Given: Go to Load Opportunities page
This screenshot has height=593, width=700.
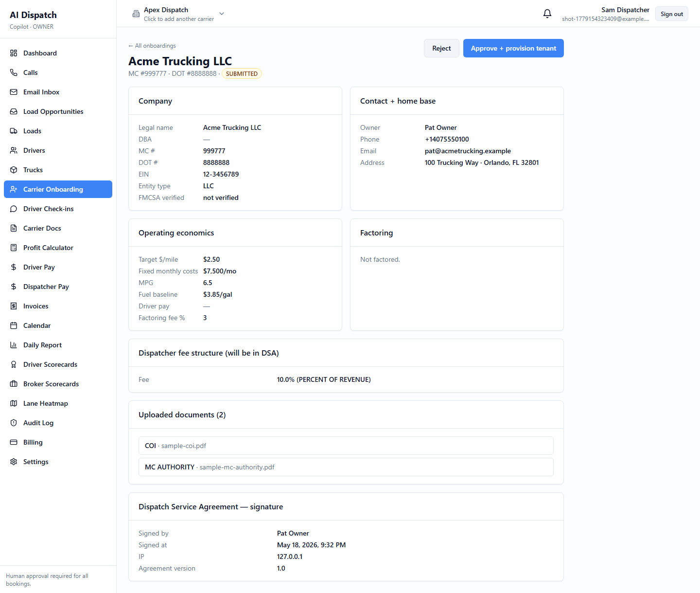Looking at the screenshot, I should click(58, 111).
